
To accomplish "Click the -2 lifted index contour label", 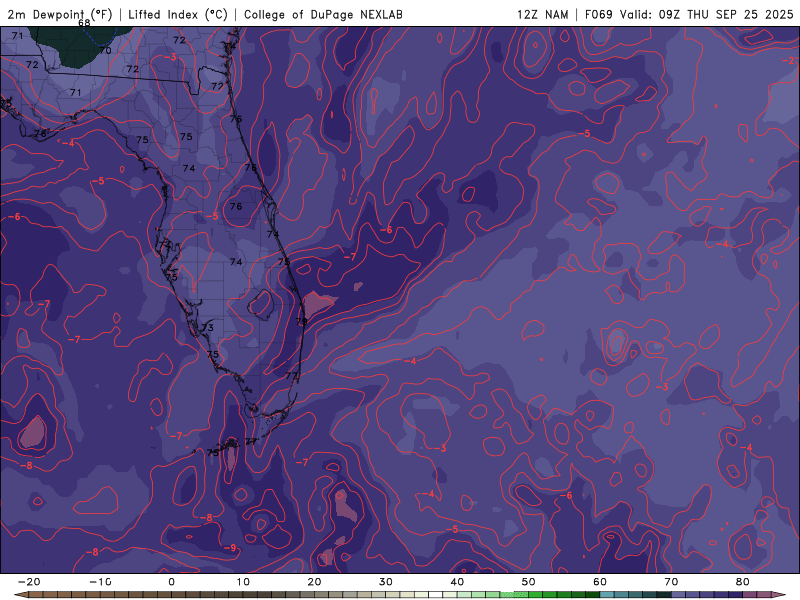I will pyautogui.click(x=788, y=60).
